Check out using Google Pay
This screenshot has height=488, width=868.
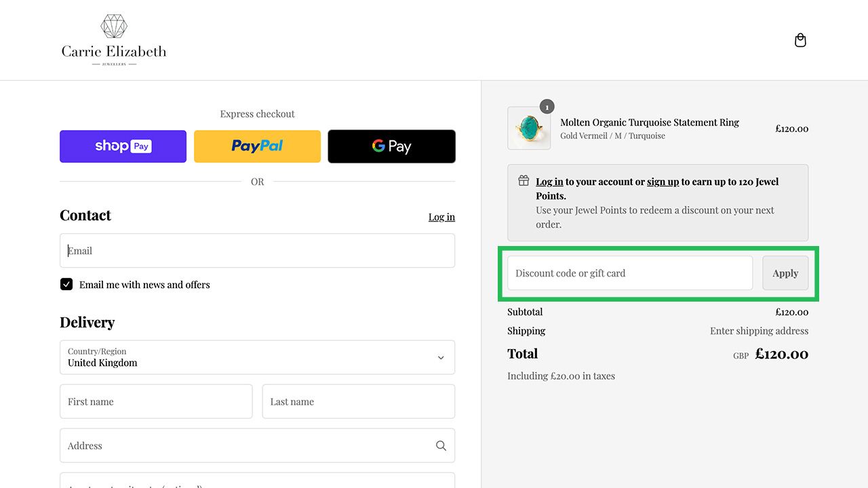391,146
